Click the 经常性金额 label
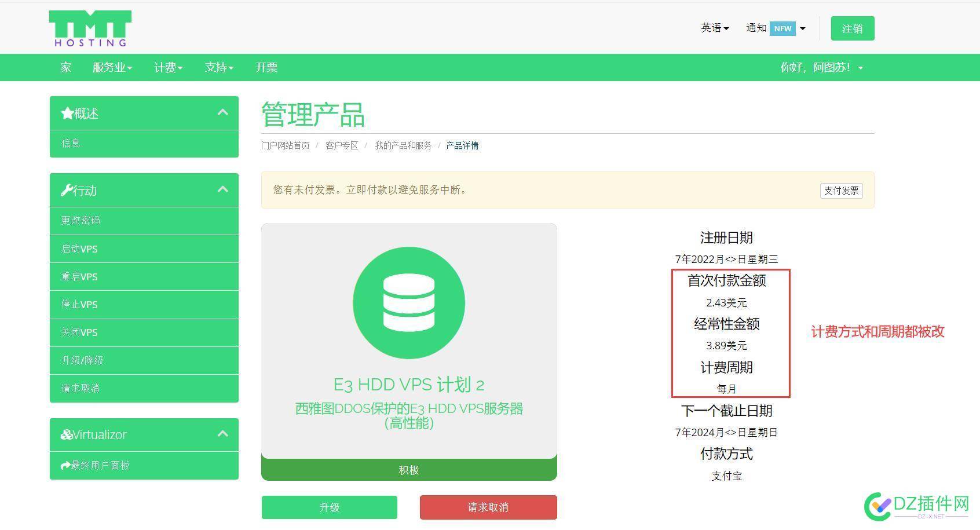Screen dimensions: 980x530 (x=726, y=324)
